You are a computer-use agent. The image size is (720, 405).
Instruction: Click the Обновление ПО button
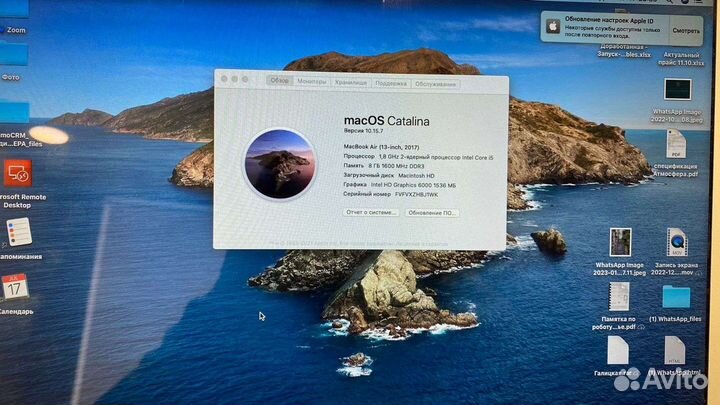coord(432,213)
